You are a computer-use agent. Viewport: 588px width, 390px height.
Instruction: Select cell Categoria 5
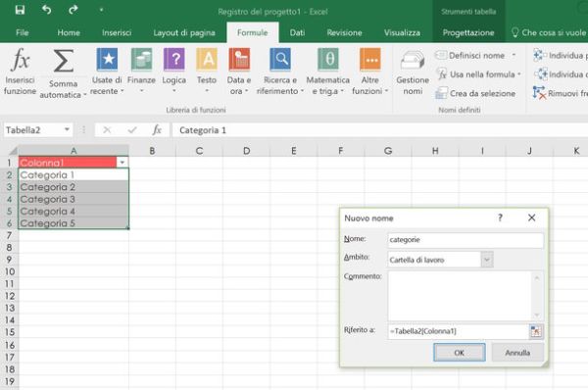click(x=73, y=222)
